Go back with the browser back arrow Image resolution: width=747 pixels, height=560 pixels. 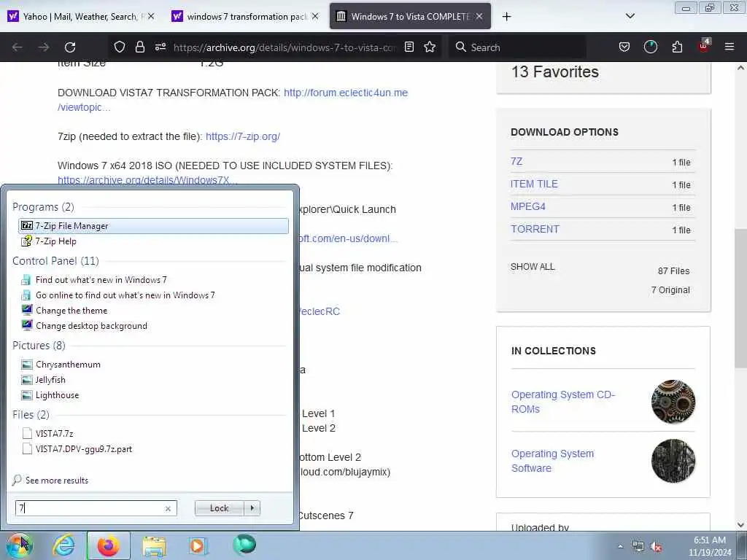pyautogui.click(x=18, y=47)
